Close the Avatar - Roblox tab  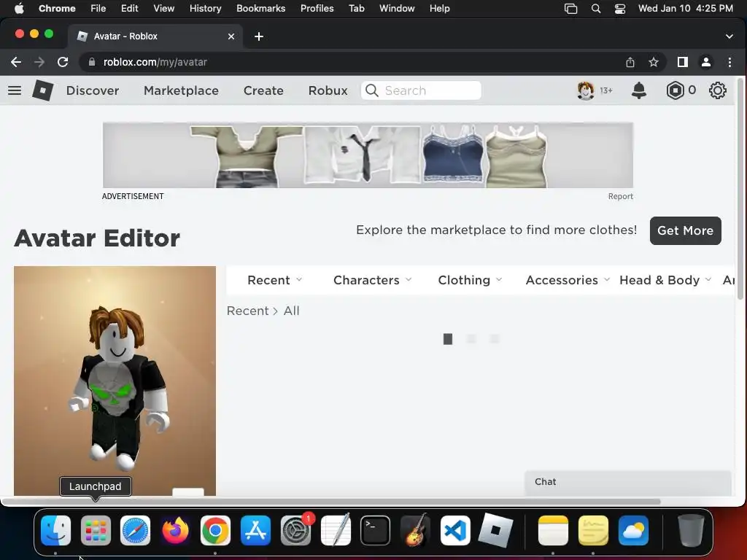[231, 36]
